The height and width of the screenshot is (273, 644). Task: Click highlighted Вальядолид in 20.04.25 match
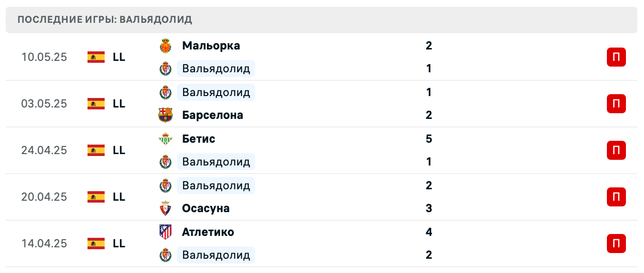point(216,185)
